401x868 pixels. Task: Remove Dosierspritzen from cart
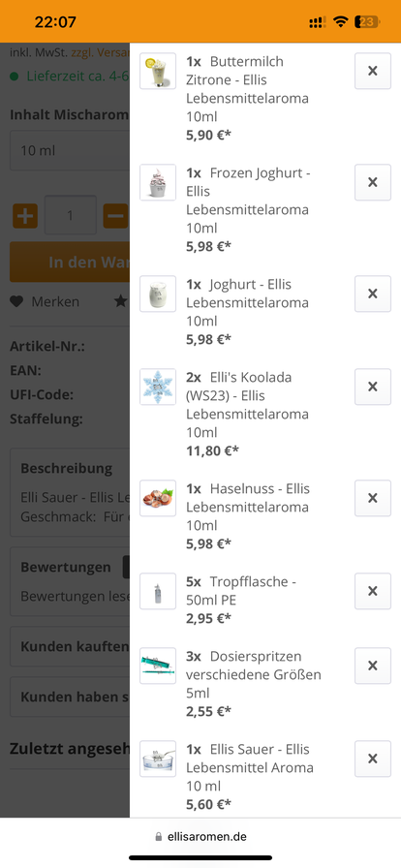pos(372,666)
